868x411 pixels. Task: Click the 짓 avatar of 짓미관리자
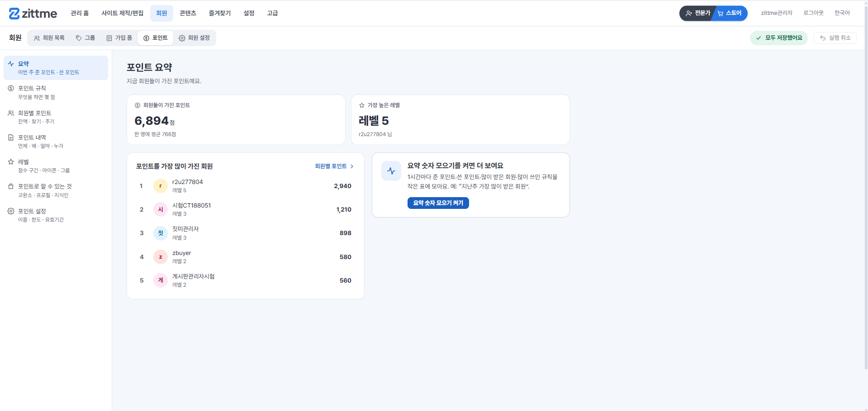pos(161,233)
